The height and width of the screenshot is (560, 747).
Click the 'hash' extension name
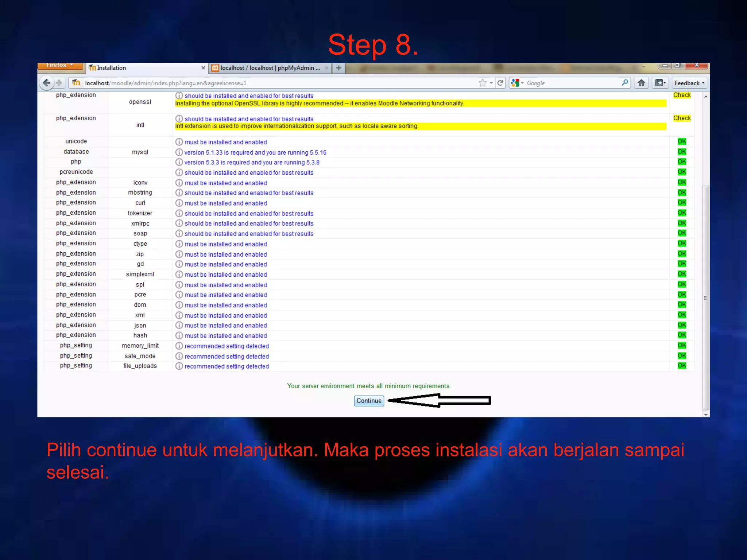(140, 335)
